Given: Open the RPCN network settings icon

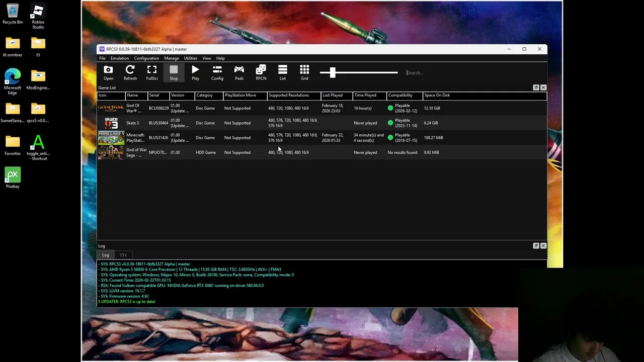Looking at the screenshot, I should (261, 72).
